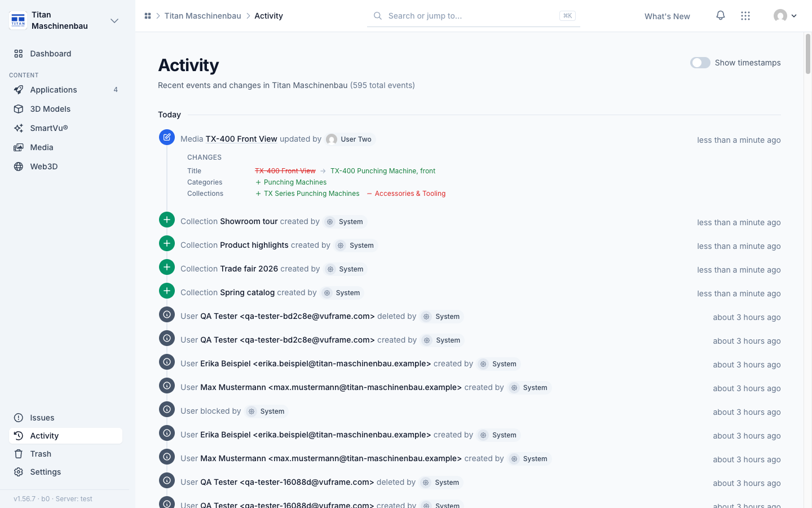Click the Trade fair 2026 collection name
Viewport: 812px width, 508px height.
click(x=249, y=269)
